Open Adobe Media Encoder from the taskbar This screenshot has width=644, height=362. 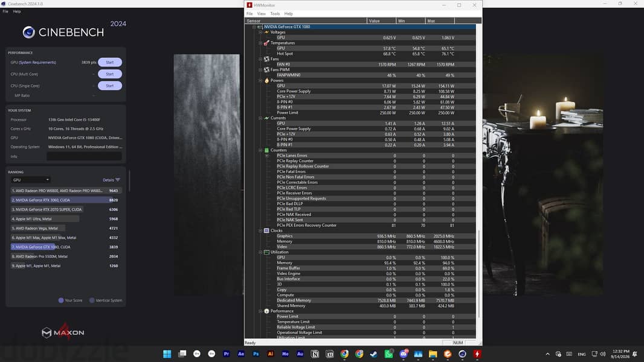[285, 354]
